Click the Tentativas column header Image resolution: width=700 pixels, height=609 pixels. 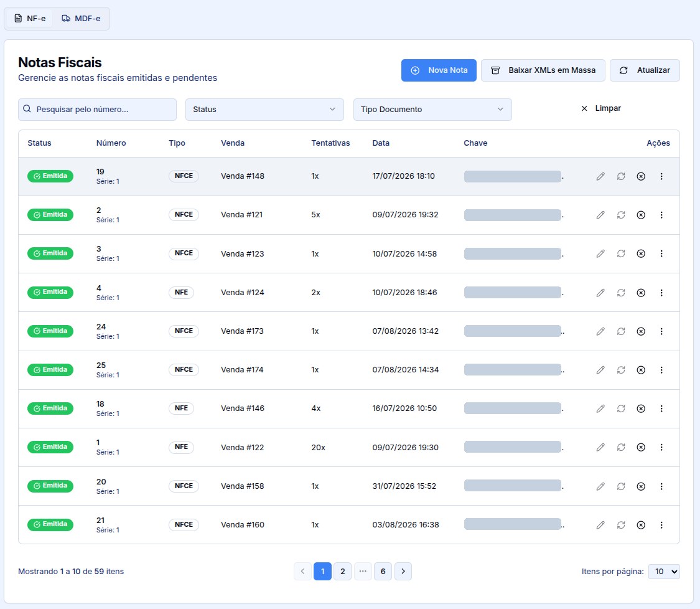[x=330, y=143]
